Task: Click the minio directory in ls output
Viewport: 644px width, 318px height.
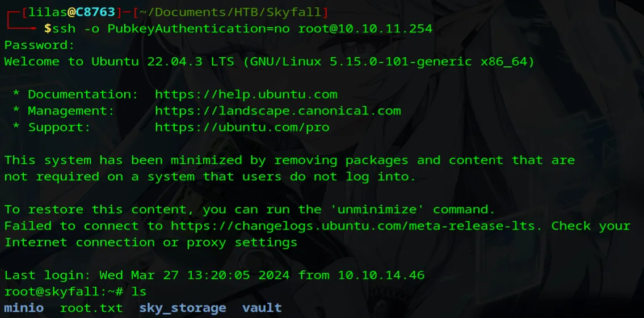Action: tap(24, 308)
